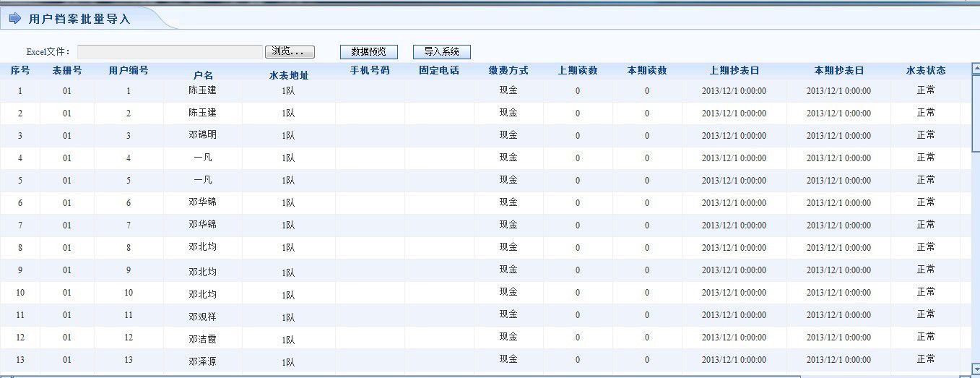
Task: Click the 浏览... button to choose file
Action: click(x=290, y=52)
